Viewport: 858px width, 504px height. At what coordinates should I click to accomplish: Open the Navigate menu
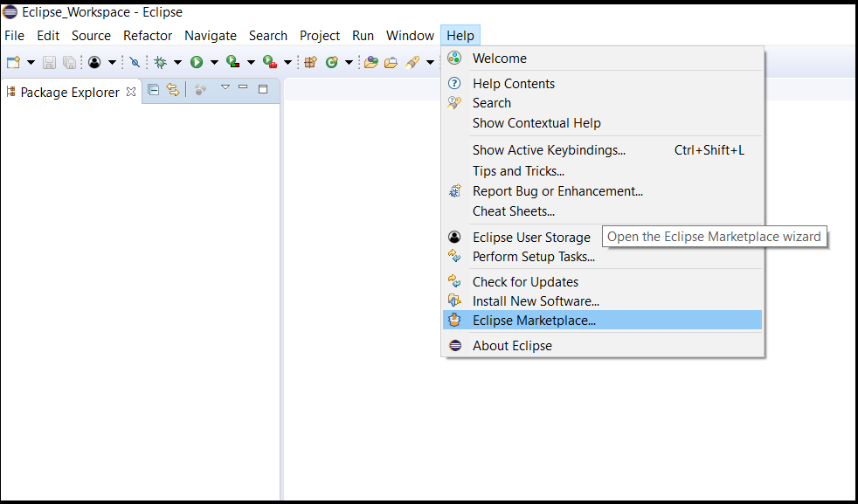point(211,36)
